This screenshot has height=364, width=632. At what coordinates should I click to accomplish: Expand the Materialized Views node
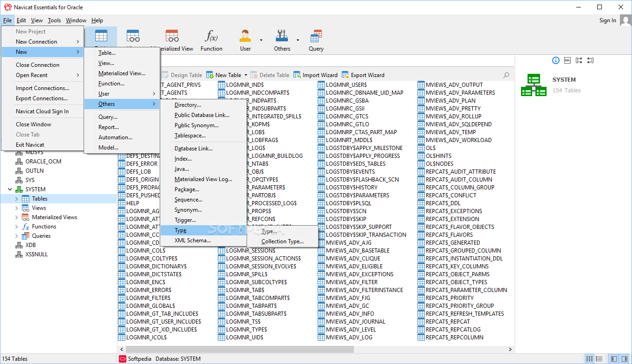coord(16,217)
